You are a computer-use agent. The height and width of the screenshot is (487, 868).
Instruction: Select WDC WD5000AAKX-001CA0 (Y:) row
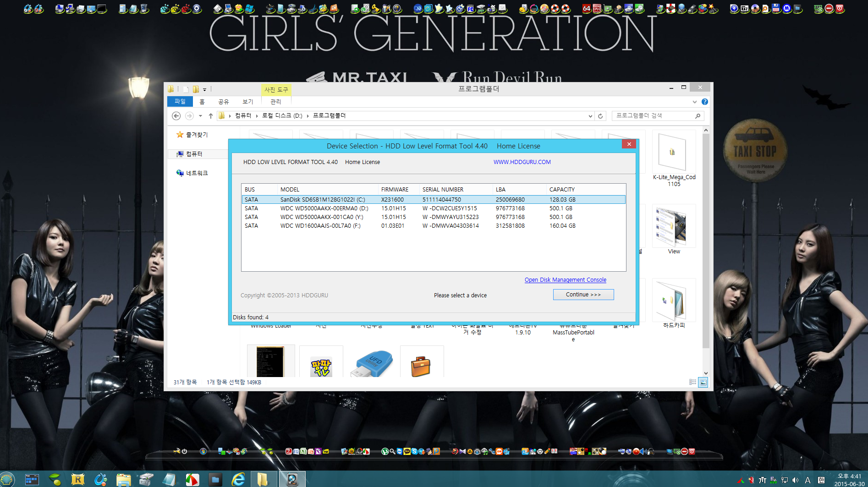coord(433,217)
